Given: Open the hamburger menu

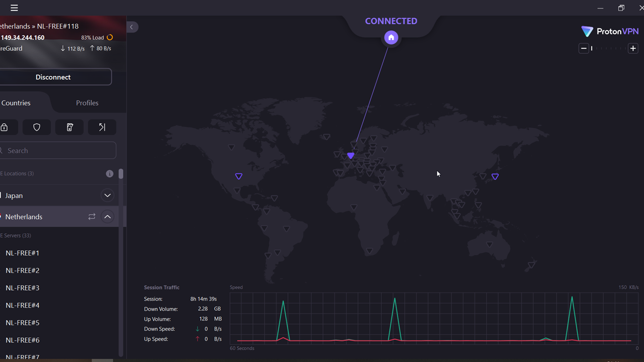Looking at the screenshot, I should 14,8.
